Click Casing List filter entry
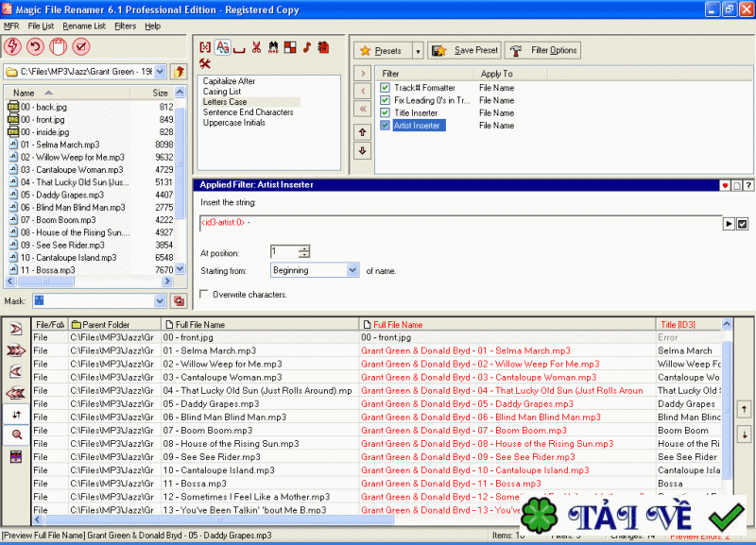Image resolution: width=756 pixels, height=545 pixels. [x=222, y=92]
